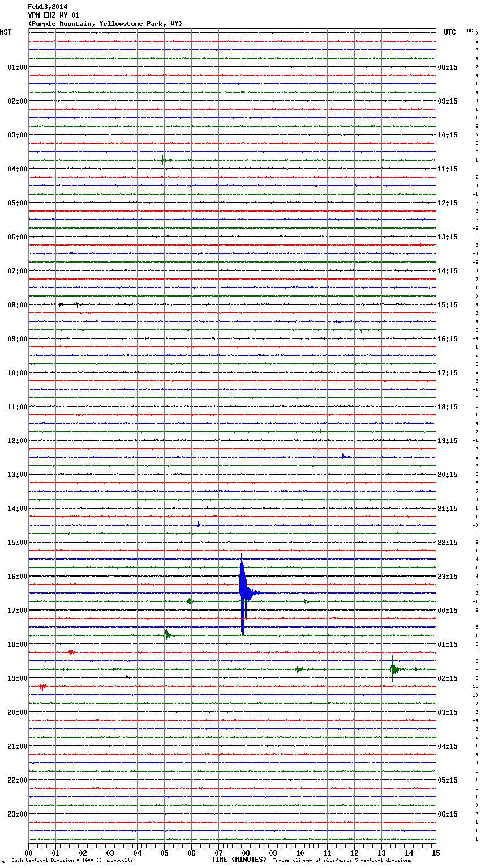Viewport: 481px width, 868px height.
Task: Select the 12:00 MST time label
Action: coord(18,441)
